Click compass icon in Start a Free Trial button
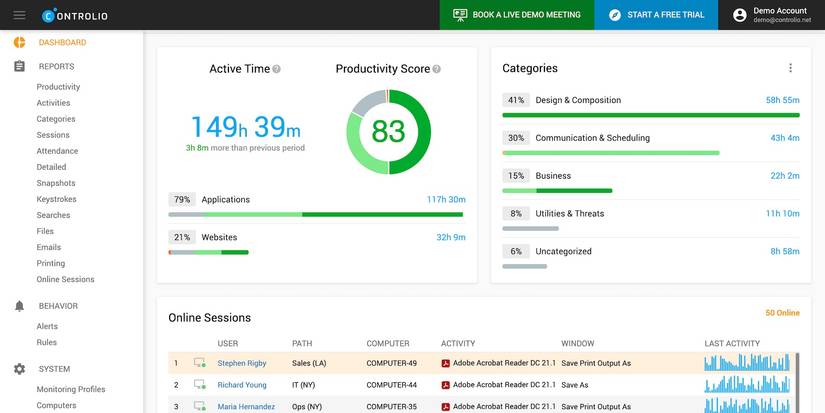Screen dimensions: 825x413 pos(615,15)
